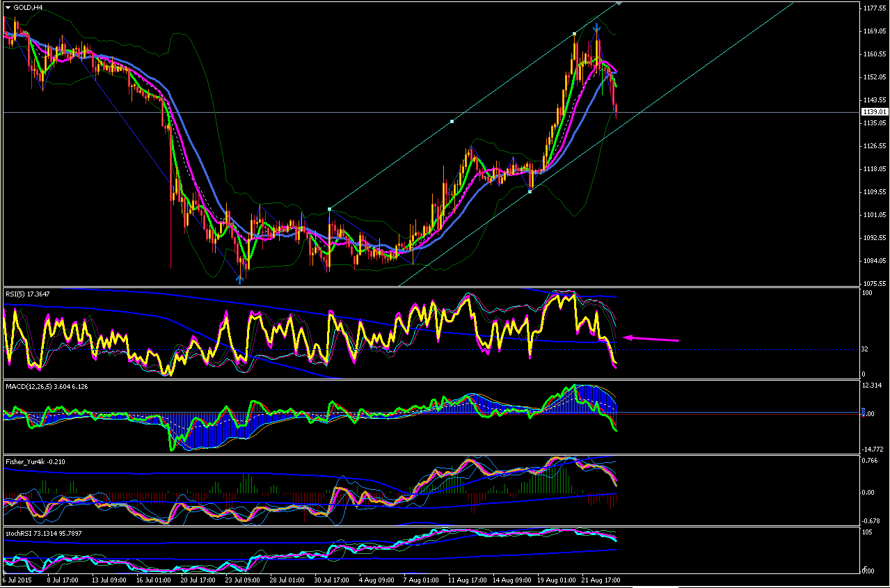Select the gray chart shift triangle marker
Screen dimensions: 890x588
click(x=619, y=3)
